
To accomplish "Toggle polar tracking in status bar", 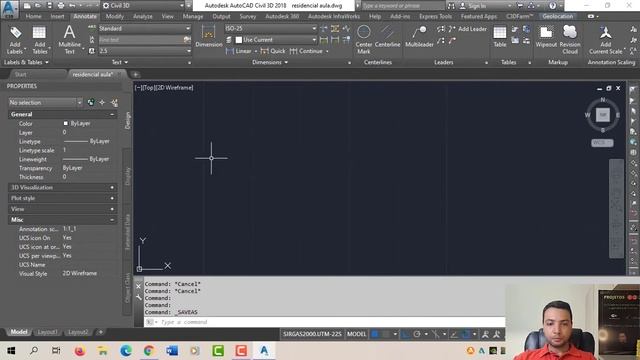I will click(417, 334).
